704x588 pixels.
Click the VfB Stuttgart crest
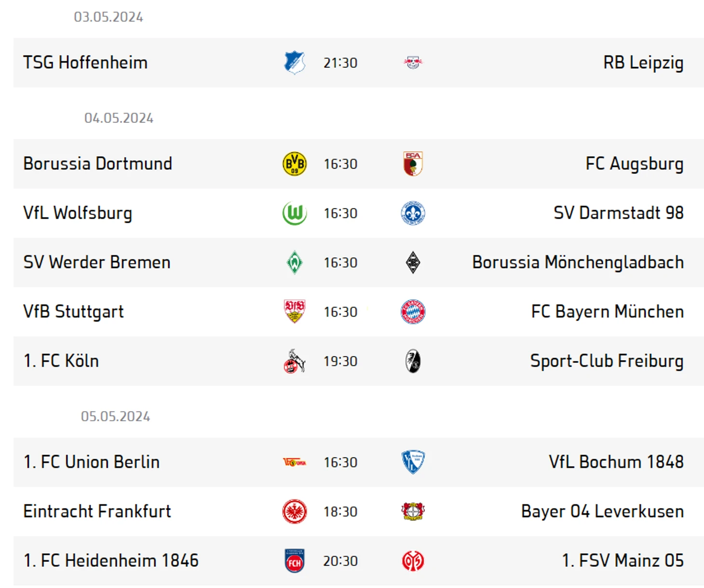(x=295, y=312)
